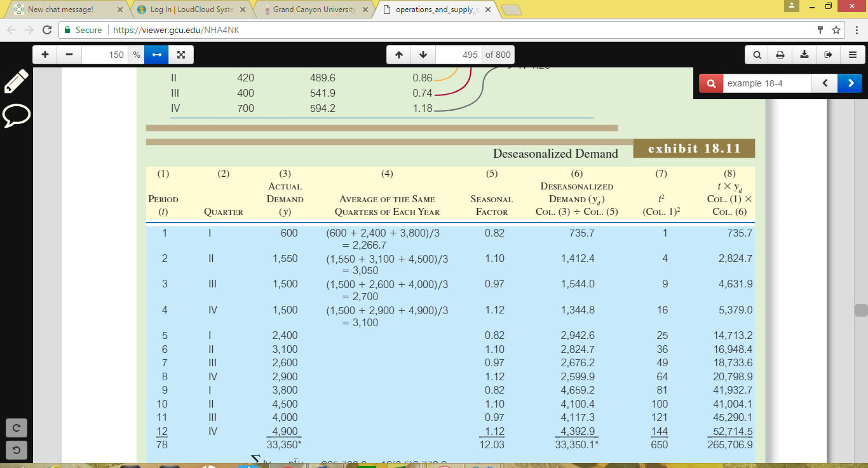Close the Grand Canyon University tab

click(365, 10)
